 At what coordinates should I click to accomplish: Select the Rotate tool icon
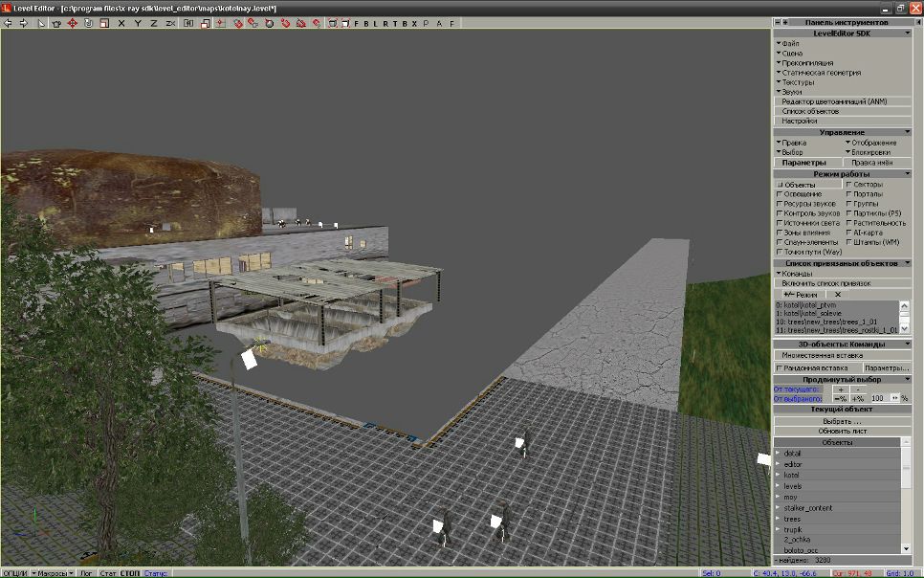pyautogui.click(x=88, y=22)
